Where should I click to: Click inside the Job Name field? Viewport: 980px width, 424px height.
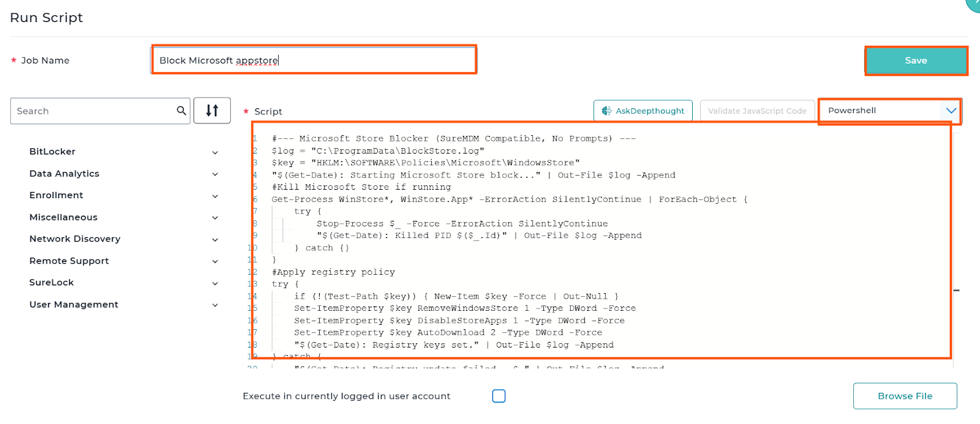click(312, 60)
